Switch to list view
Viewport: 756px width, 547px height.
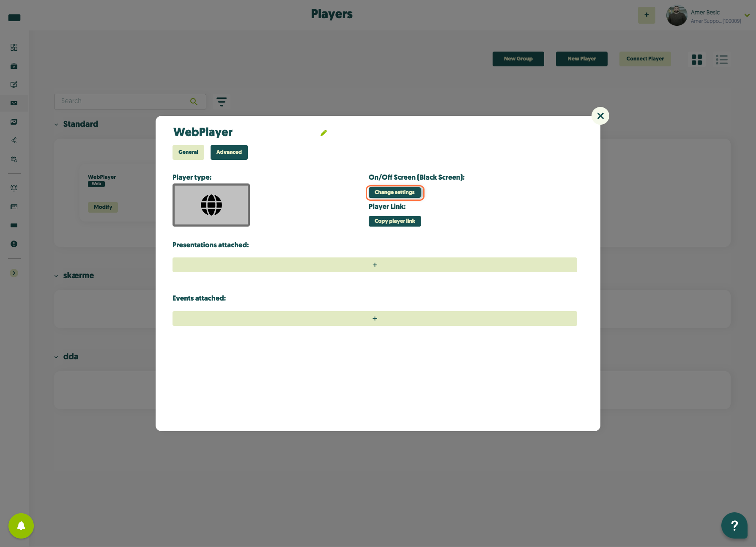pyautogui.click(x=722, y=60)
